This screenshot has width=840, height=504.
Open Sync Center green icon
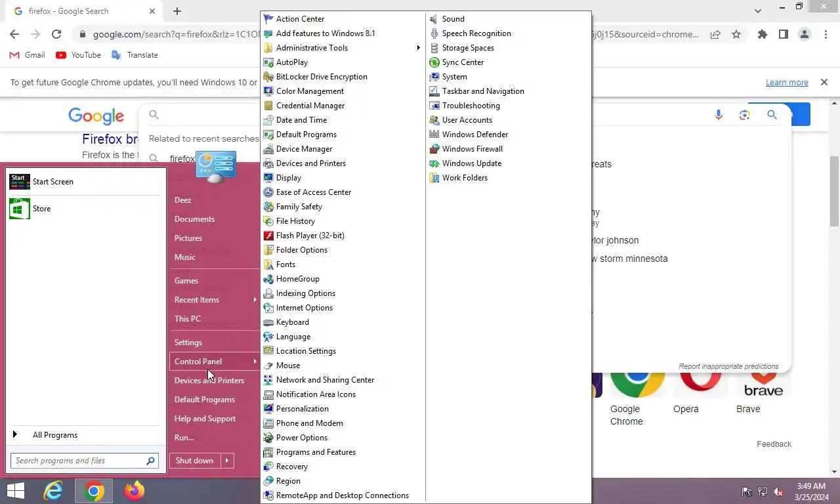[434, 62]
